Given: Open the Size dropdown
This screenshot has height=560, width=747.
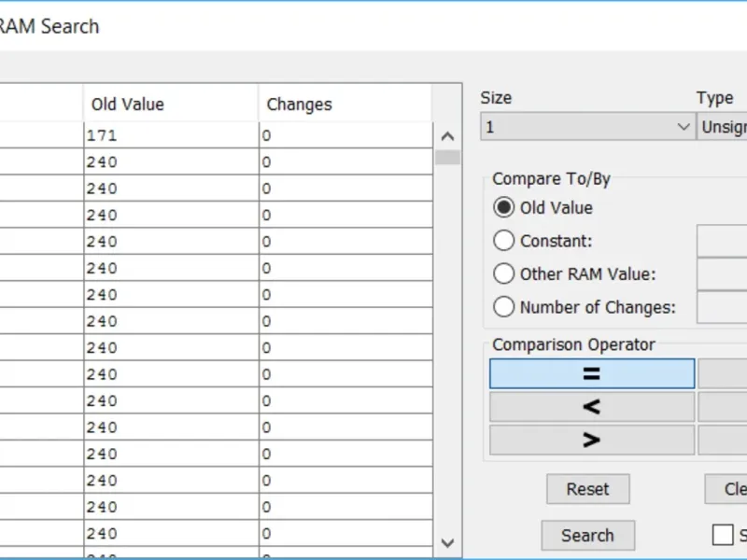Looking at the screenshot, I should click(x=586, y=127).
